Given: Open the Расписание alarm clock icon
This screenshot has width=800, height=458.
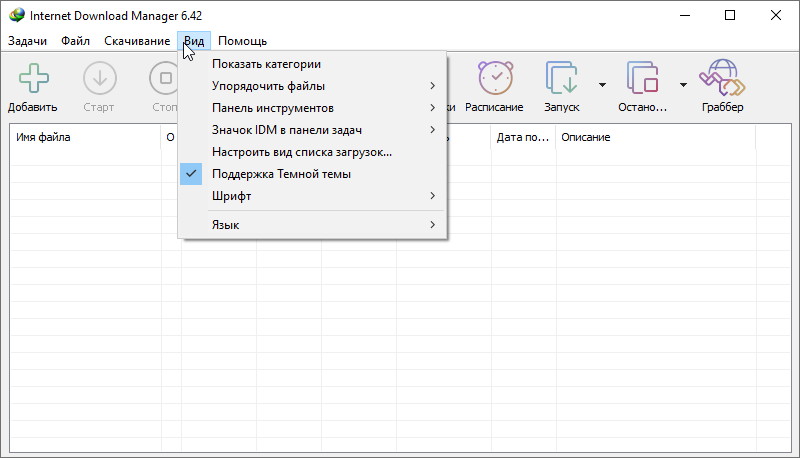Looking at the screenshot, I should (495, 78).
